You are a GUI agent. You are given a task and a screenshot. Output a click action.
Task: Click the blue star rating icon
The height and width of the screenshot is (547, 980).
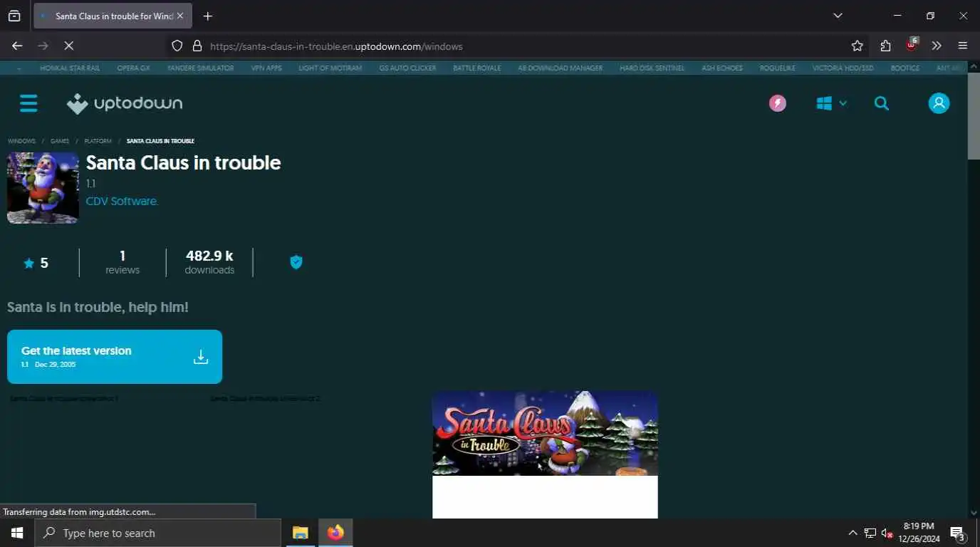[x=28, y=264]
